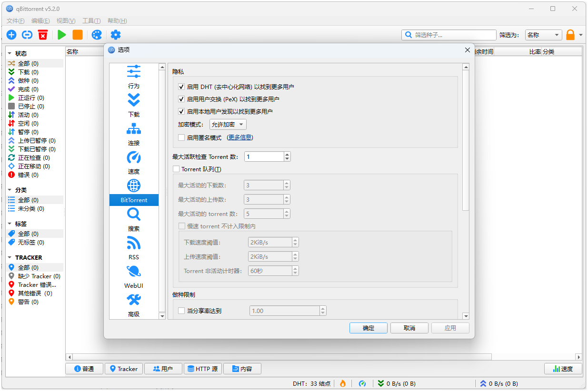Click the 确定 button
The width and height of the screenshot is (588, 391).
[x=369, y=328]
